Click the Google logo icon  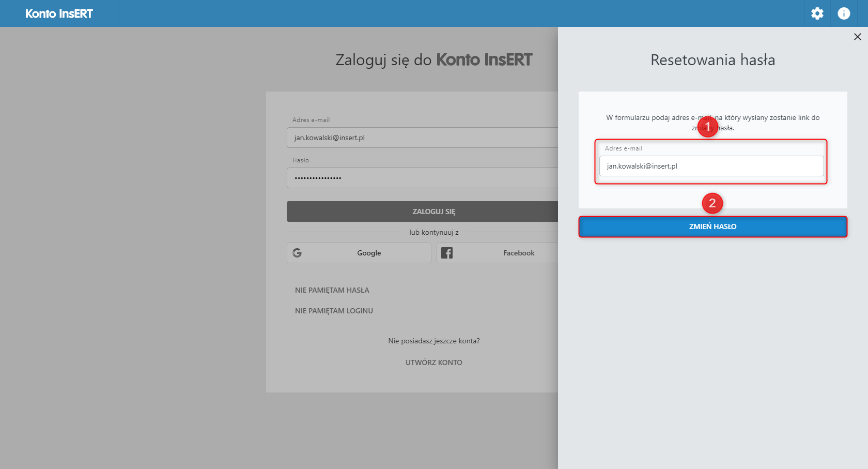[x=297, y=253]
